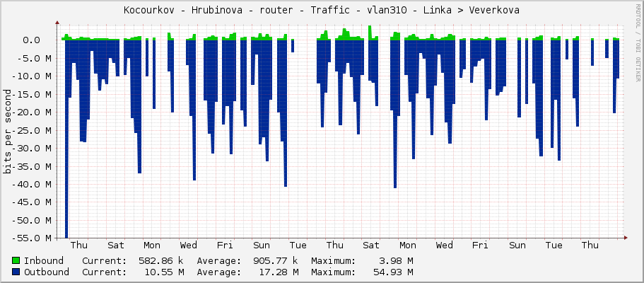Click the y-axis tick '-30.0 M'
644x283 pixels.
[x=31, y=149]
